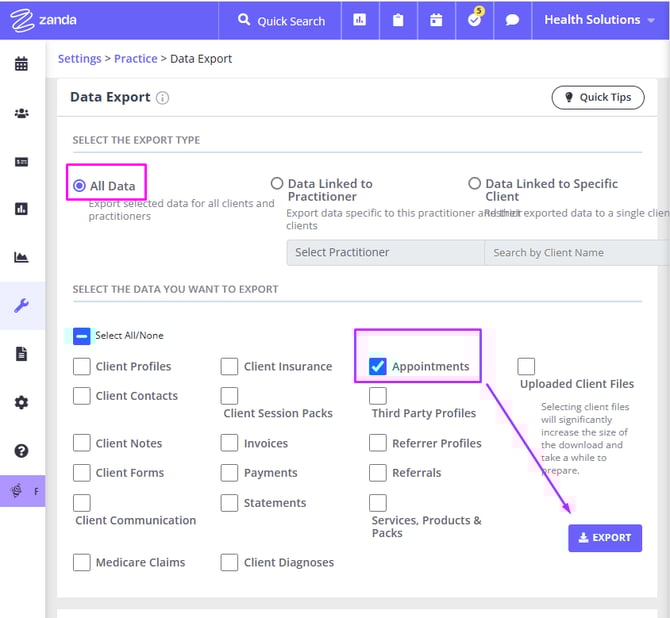Select the All Data radio button

tap(79, 186)
